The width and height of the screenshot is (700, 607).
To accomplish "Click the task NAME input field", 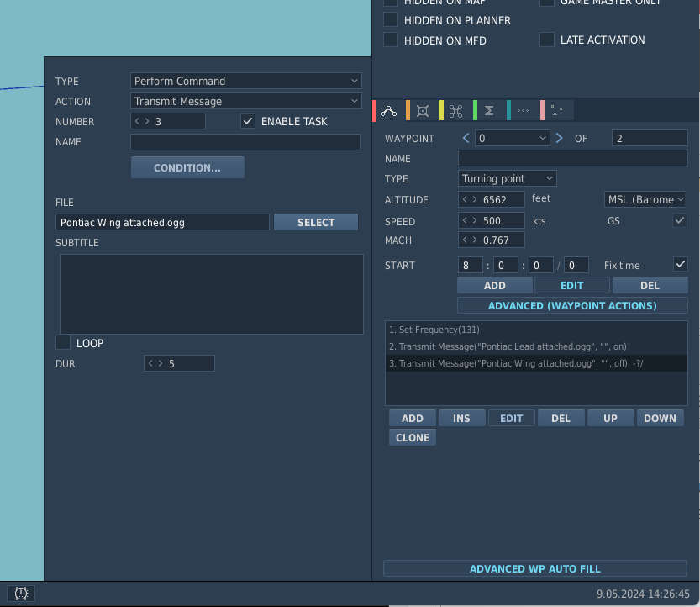I will point(245,142).
